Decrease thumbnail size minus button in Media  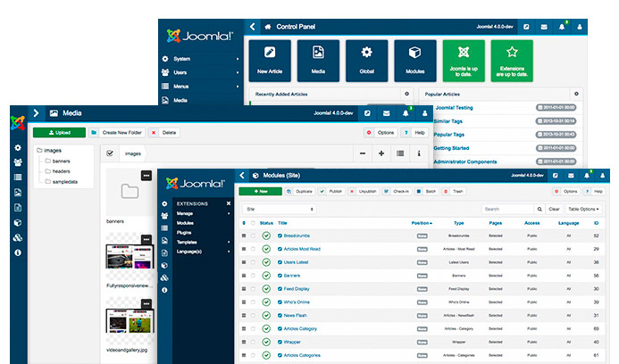[x=363, y=153]
